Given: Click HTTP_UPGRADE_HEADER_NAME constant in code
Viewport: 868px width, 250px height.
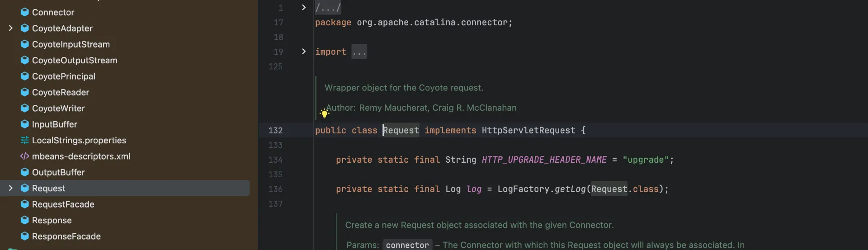Looking at the screenshot, I should [544, 160].
